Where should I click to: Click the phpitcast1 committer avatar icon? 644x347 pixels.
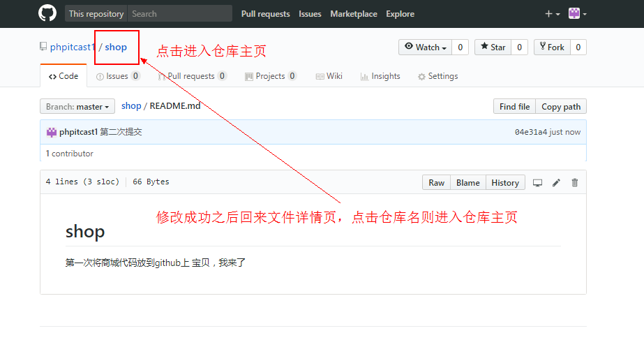click(52, 132)
